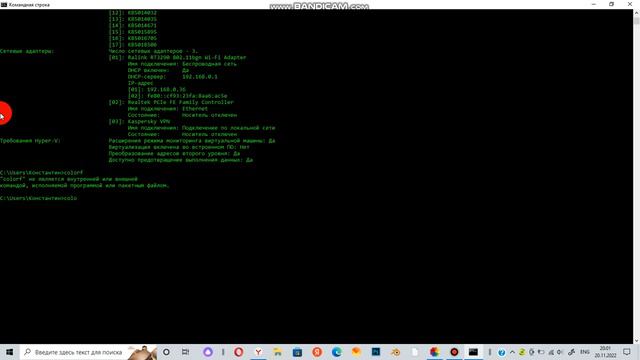Open the blue help question-mark icon
Screen dimensions: 640x360
(502, 352)
